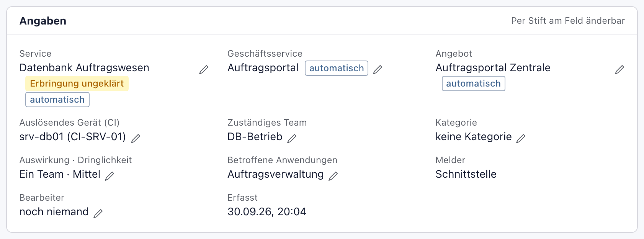Click automatisch badge under Angebot
This screenshot has height=239, width=644.
(x=474, y=83)
